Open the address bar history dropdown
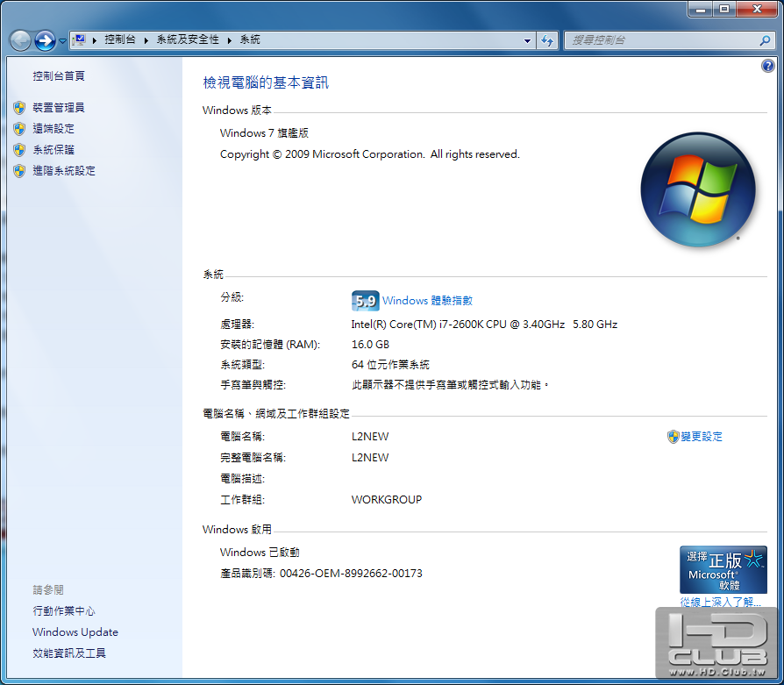Viewport: 784px width, 685px height. coord(527,41)
